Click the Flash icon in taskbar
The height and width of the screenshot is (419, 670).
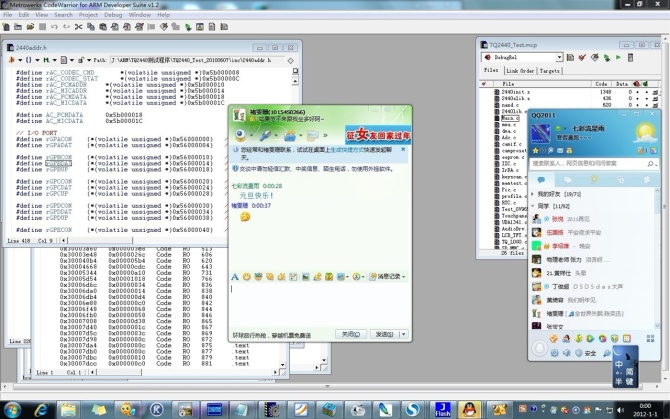point(440,409)
